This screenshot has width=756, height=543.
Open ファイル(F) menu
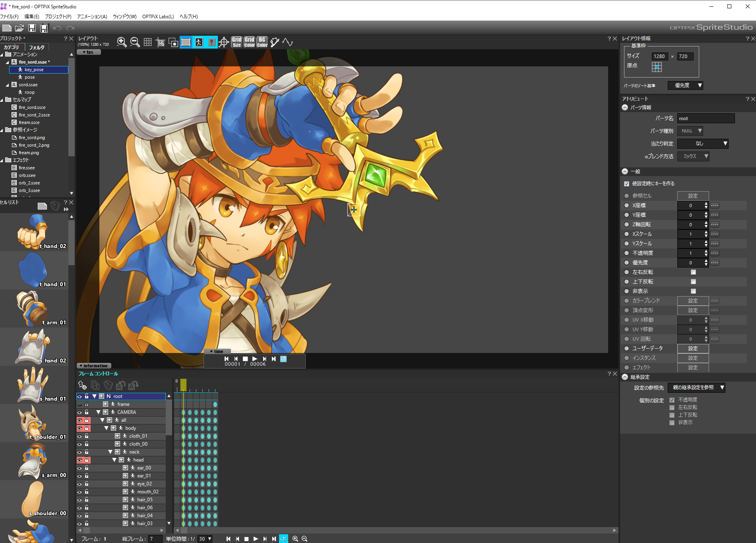coord(9,16)
